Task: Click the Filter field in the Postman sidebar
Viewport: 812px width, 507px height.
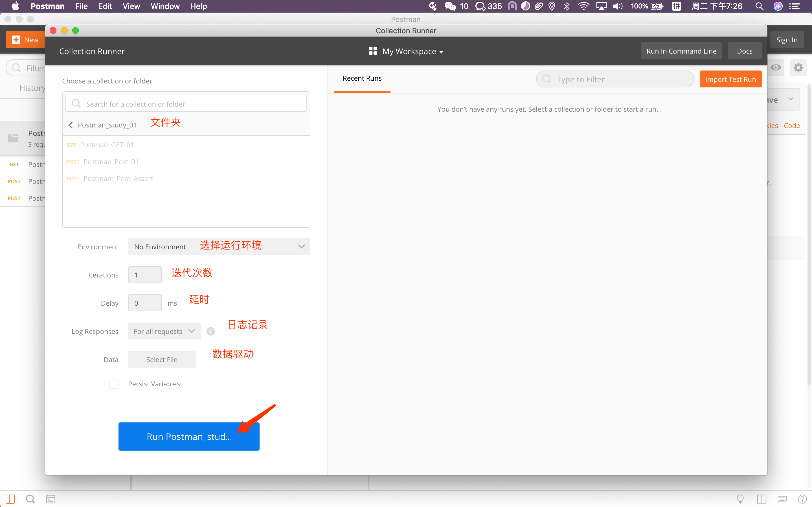Action: click(x=26, y=68)
